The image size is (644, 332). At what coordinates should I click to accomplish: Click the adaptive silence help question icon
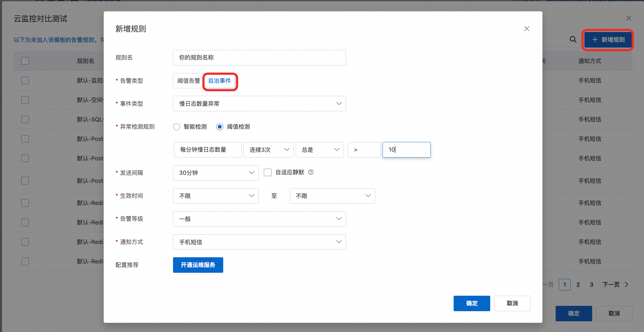tap(311, 172)
